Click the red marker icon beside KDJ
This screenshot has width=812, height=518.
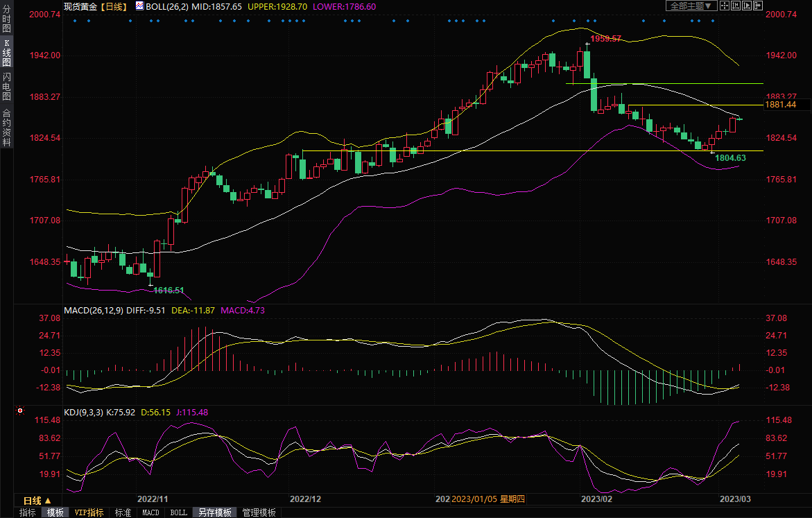coord(20,411)
